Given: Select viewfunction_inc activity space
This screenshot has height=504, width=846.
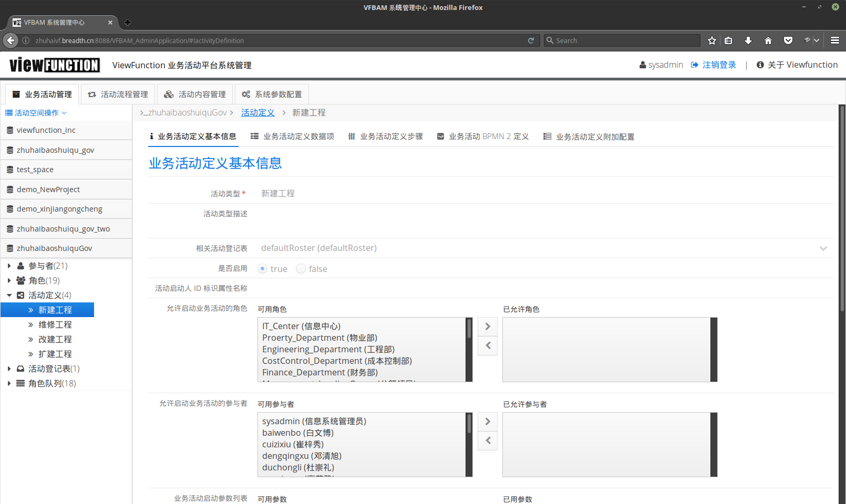Looking at the screenshot, I should [x=66, y=130].
